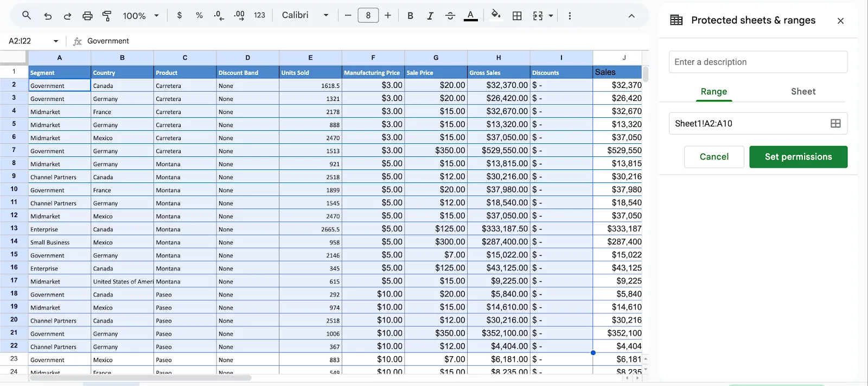Collapse the toolbar with up chevron

(x=631, y=16)
